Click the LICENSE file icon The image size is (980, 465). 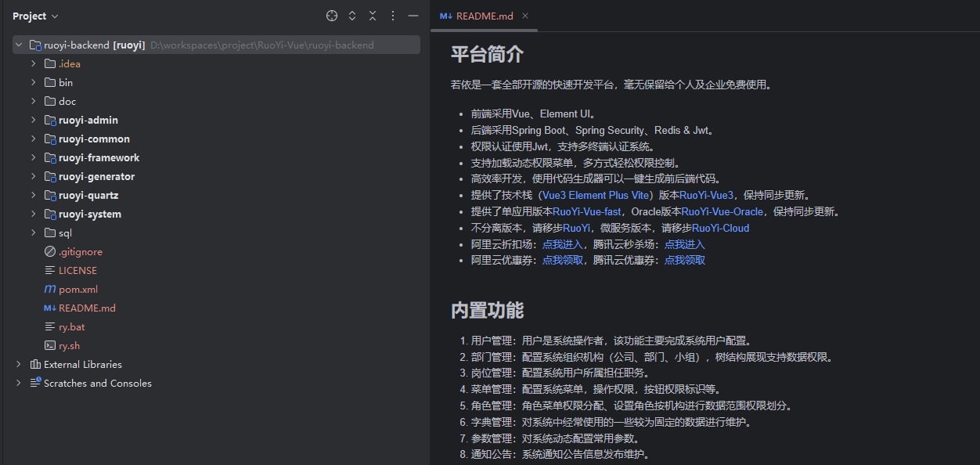coord(50,271)
